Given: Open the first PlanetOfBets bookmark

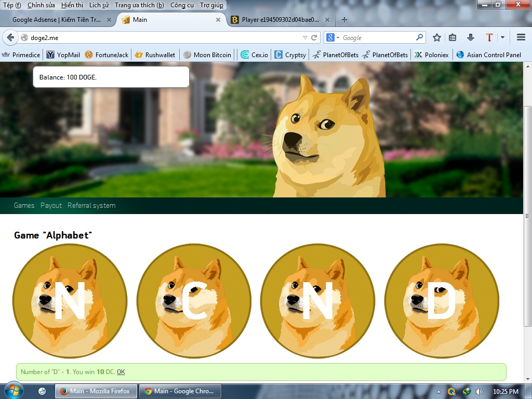Looking at the screenshot, I should (335, 55).
